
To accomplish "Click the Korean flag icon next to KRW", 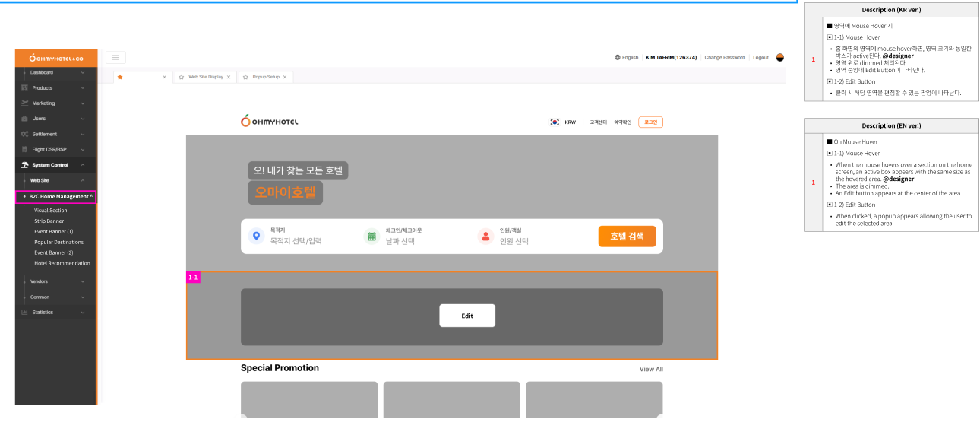I will (x=555, y=122).
